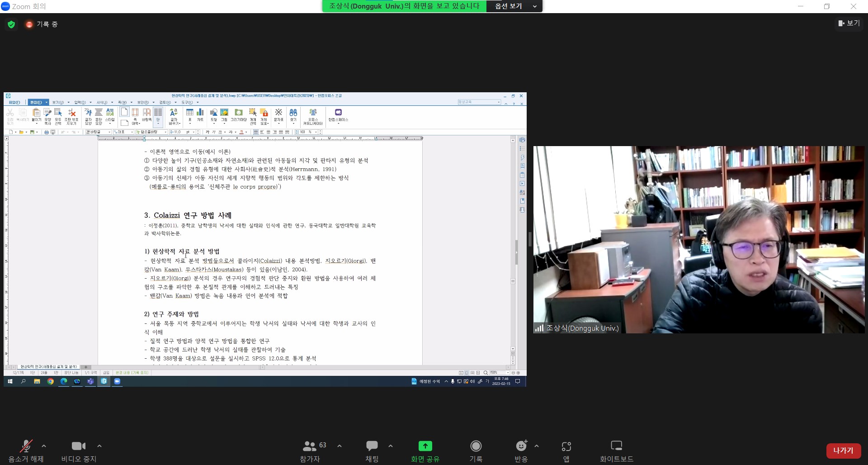
Task: Click the Zoom record button
Action: pyautogui.click(x=476, y=451)
